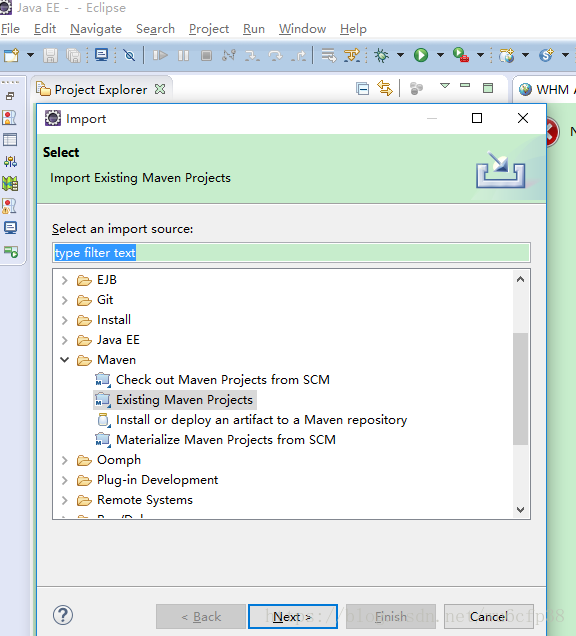
Task: Open Project Explorer View Menu triangle
Action: 445,86
